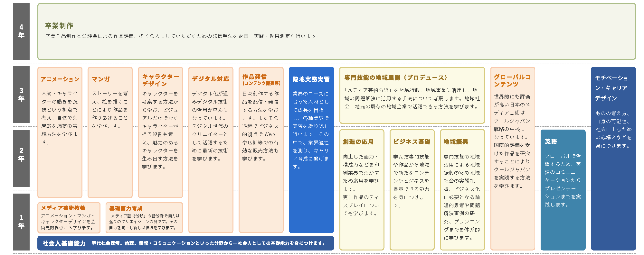Click the デジタル対応 course card

click(211, 150)
